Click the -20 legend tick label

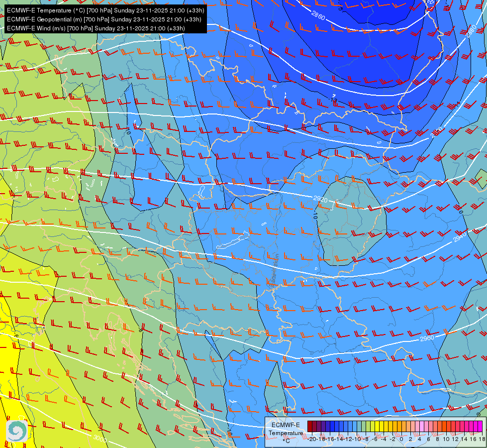(312, 440)
